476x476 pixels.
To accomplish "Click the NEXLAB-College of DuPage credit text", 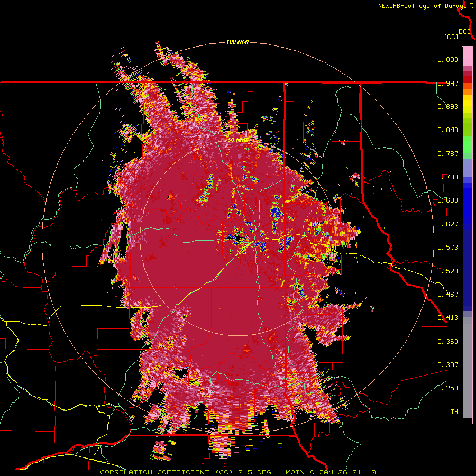I will [422, 6].
